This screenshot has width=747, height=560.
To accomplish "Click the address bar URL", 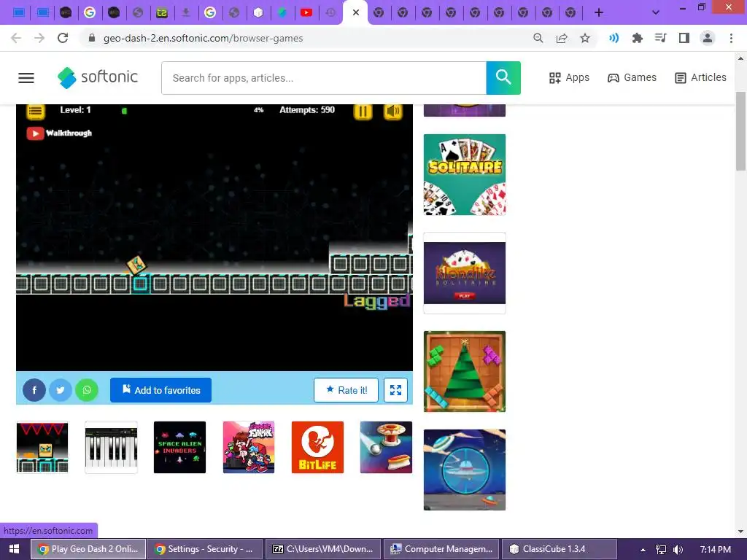I will coord(203,38).
